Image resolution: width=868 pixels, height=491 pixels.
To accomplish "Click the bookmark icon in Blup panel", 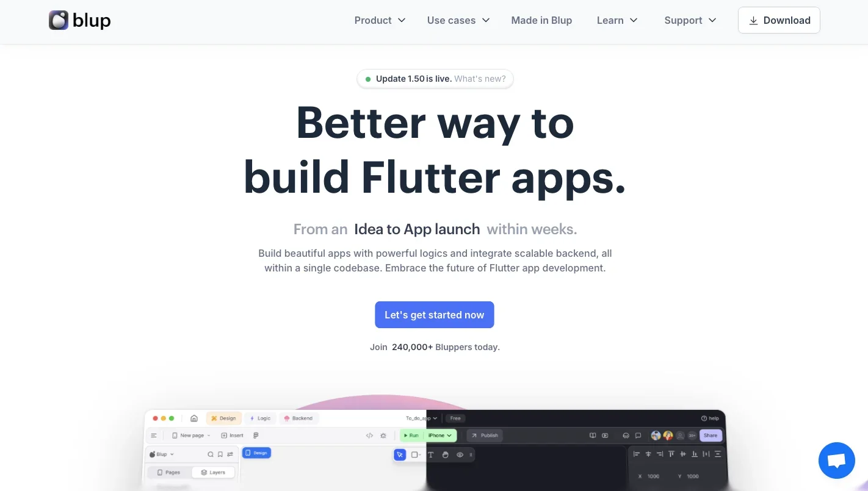I will (220, 454).
